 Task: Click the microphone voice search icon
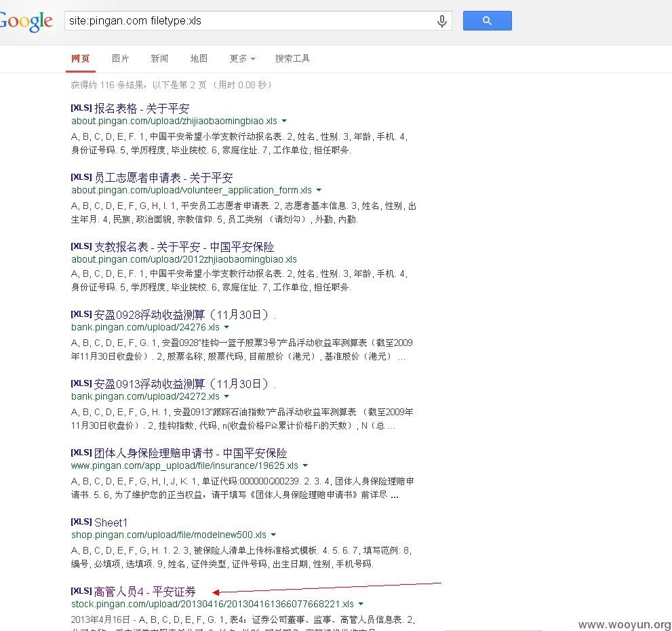(x=442, y=21)
